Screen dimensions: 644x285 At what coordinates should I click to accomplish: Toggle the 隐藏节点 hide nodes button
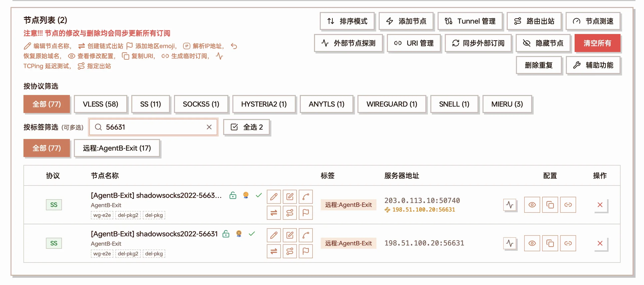[543, 43]
